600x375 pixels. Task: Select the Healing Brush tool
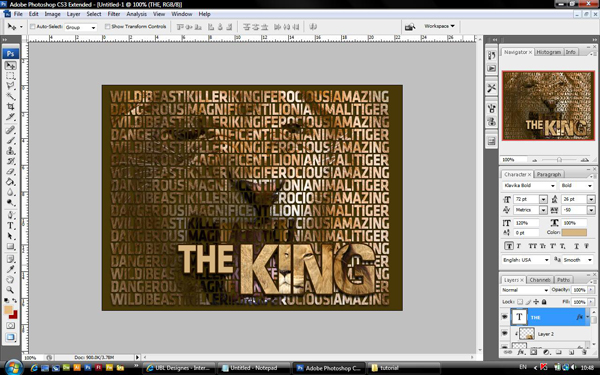(x=10, y=130)
